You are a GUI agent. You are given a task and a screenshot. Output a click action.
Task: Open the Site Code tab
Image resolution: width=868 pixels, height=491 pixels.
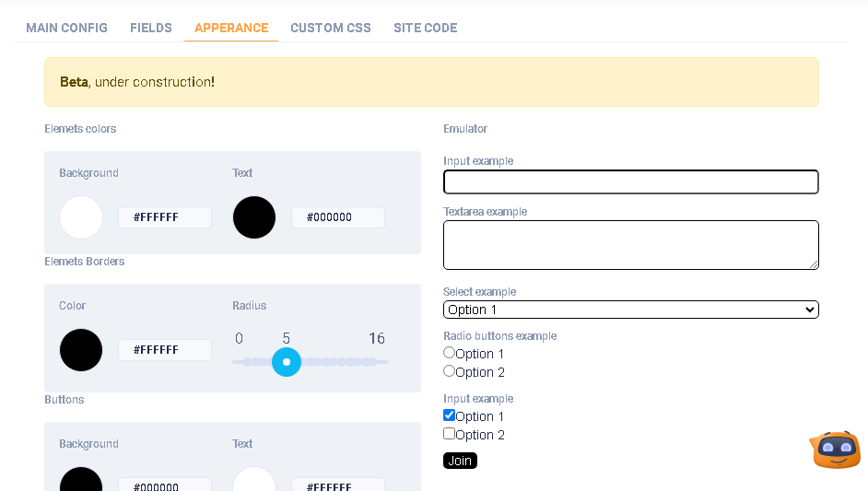426,28
